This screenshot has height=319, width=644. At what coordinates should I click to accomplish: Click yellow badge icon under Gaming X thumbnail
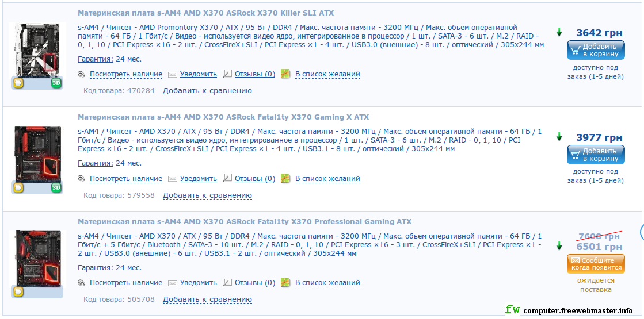coord(18,188)
